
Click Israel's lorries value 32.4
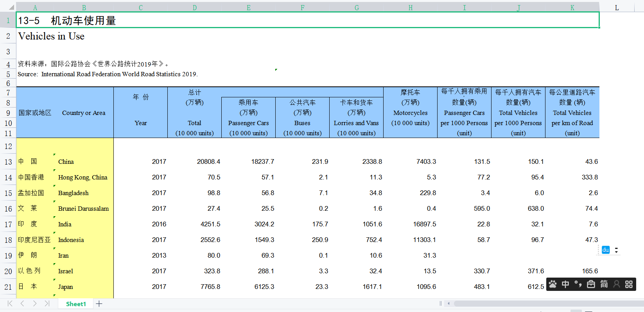376,271
